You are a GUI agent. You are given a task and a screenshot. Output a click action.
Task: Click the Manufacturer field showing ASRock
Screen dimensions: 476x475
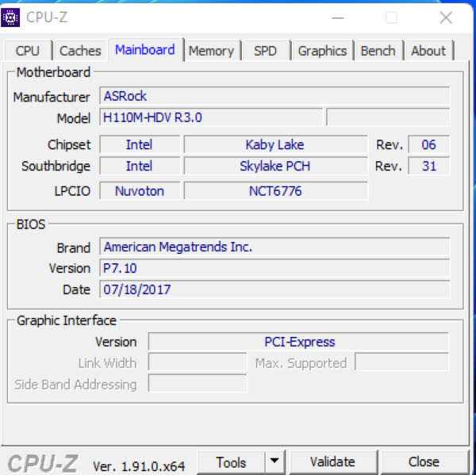tap(274, 96)
